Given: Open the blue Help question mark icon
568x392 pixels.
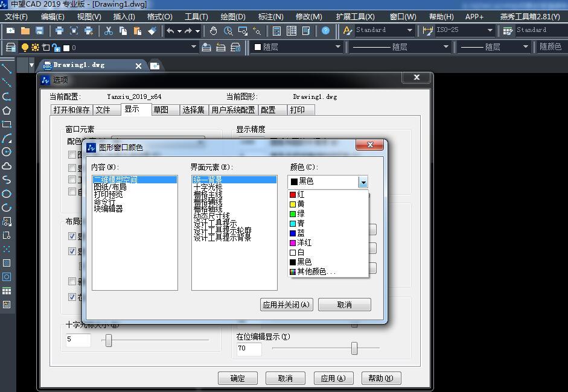Looking at the screenshot, I should 326,31.
